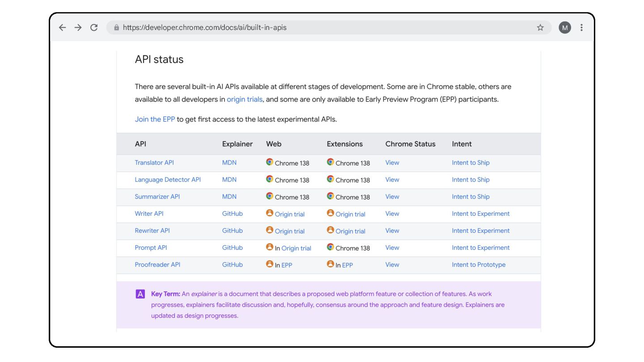Click the flask icon in Rewriter API Web cell
The height and width of the screenshot is (362, 644).
270,230
